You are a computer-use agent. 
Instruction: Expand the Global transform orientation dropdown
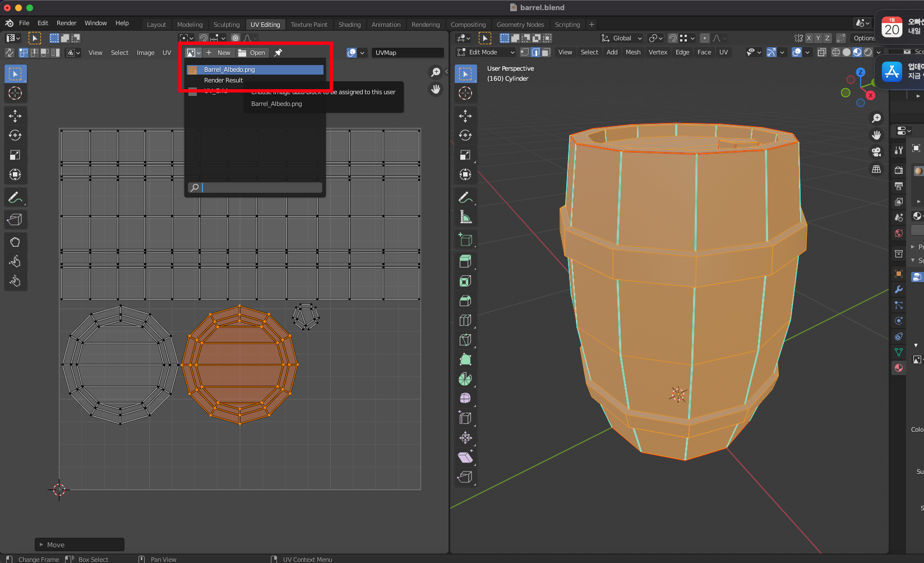622,38
